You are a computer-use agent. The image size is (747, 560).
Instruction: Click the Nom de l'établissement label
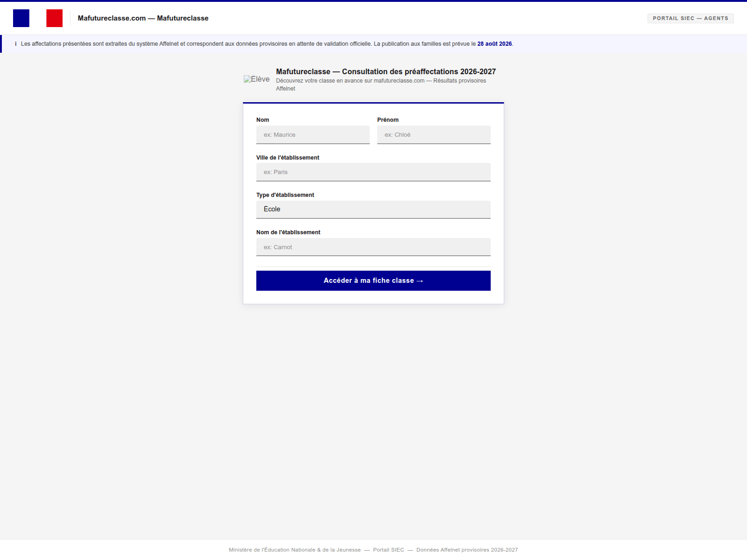point(288,232)
